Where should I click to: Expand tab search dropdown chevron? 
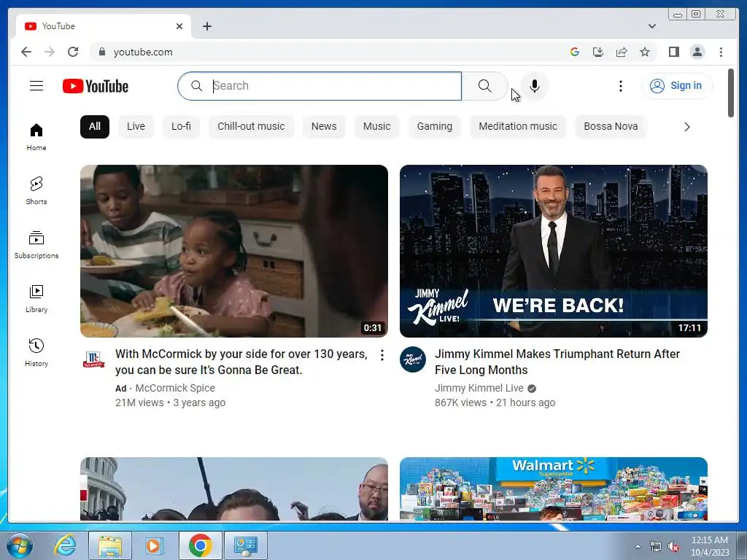pos(651,26)
